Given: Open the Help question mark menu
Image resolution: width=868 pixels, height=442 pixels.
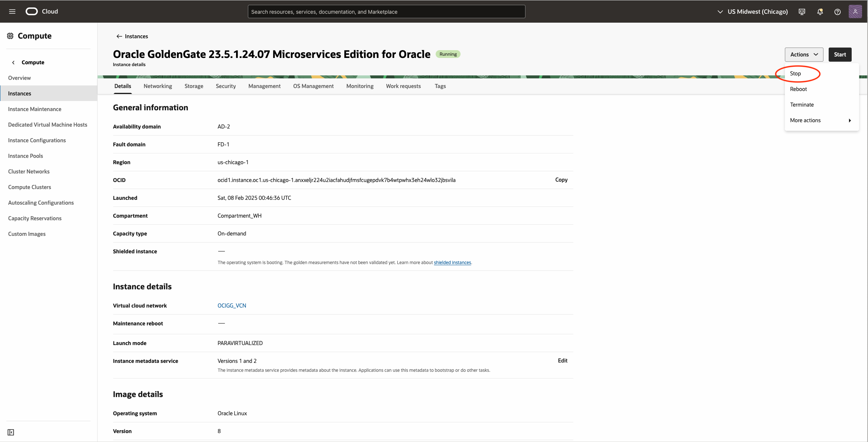Looking at the screenshot, I should click(x=838, y=12).
